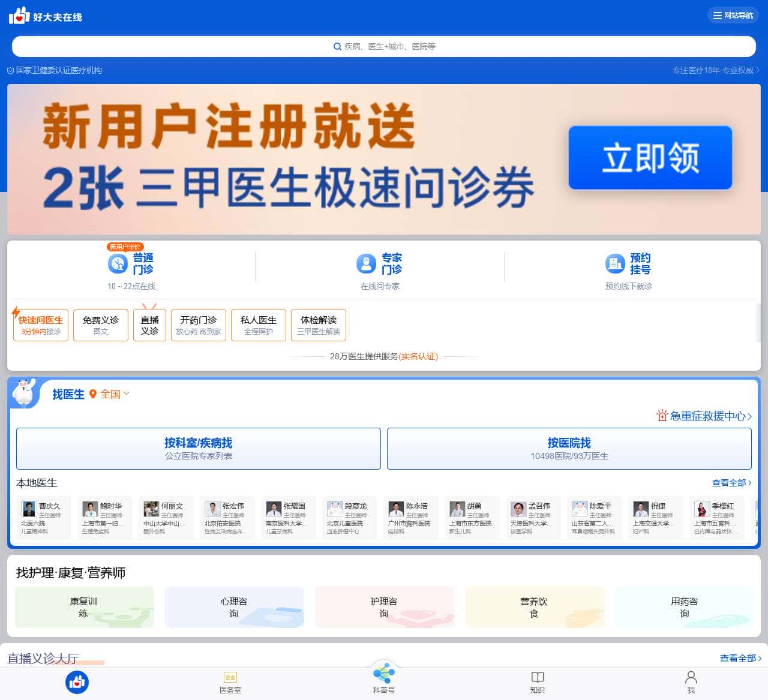768x700 pixels.
Task: Select 体检解读 option
Action: pos(319,325)
